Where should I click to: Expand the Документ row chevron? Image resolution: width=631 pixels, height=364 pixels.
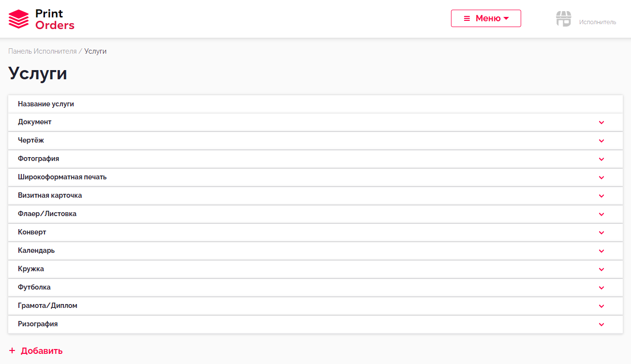(x=601, y=122)
